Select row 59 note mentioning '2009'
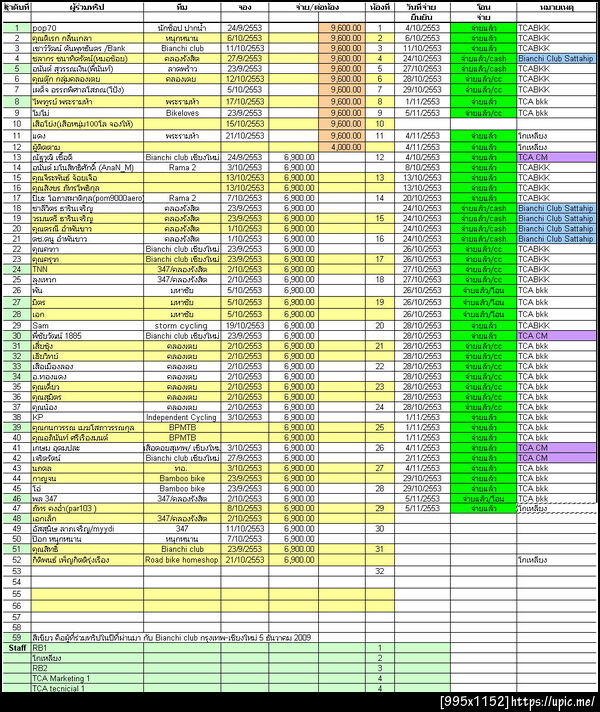Screen dimensions: 600x712 (172, 638)
